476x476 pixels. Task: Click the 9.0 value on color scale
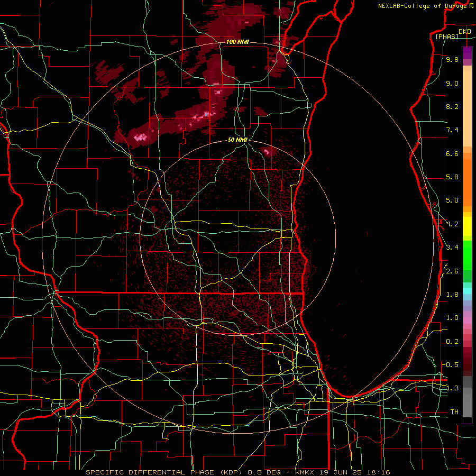click(452, 84)
